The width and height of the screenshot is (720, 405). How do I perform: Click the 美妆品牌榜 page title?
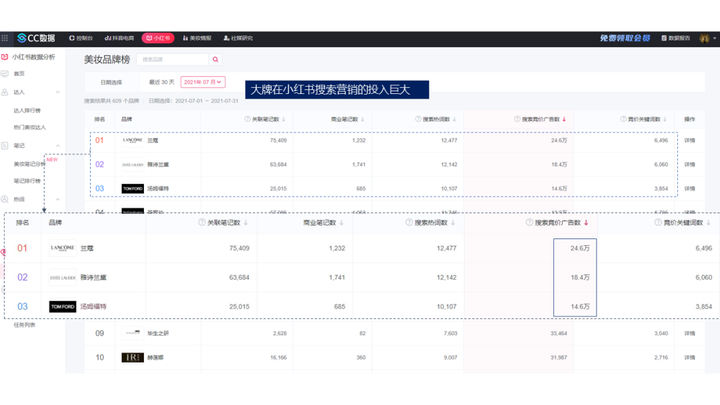(x=107, y=59)
